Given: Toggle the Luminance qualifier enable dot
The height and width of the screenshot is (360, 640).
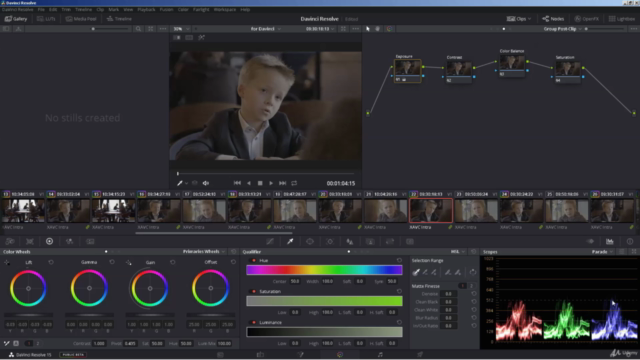Looking at the screenshot, I should pyautogui.click(x=254, y=322).
